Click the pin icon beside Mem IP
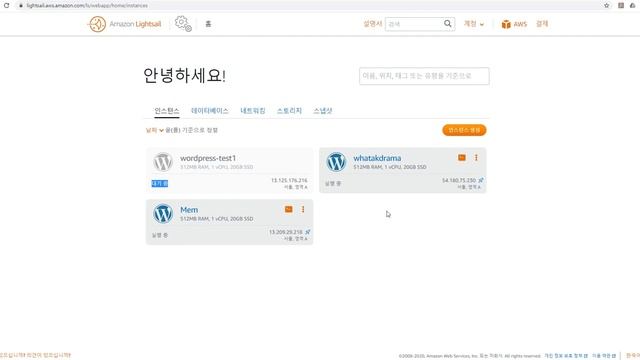640x360 pixels. 308,232
